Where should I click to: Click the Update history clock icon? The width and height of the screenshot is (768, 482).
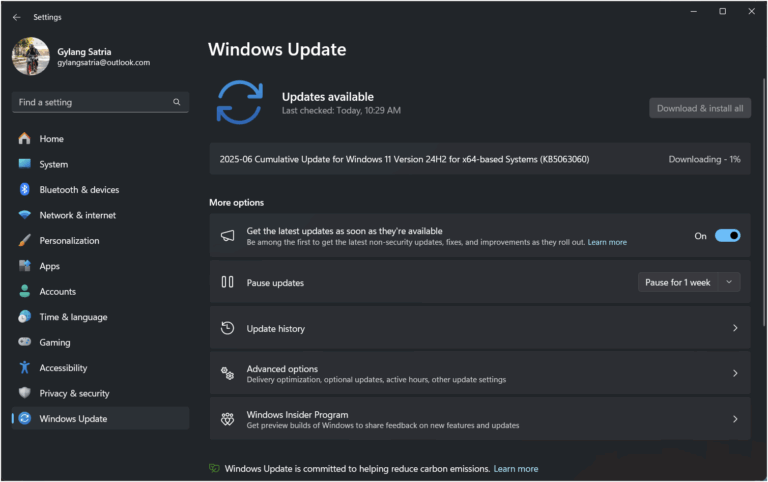[227, 328]
